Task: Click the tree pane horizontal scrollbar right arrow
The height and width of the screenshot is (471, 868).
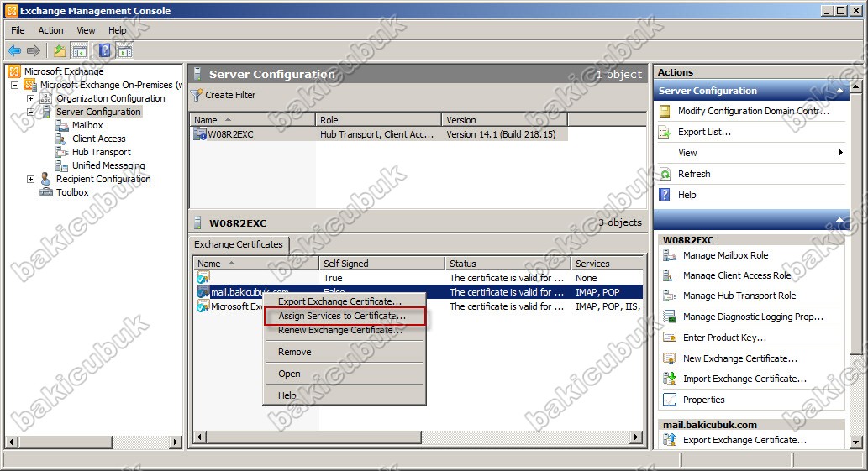Action: (x=176, y=442)
